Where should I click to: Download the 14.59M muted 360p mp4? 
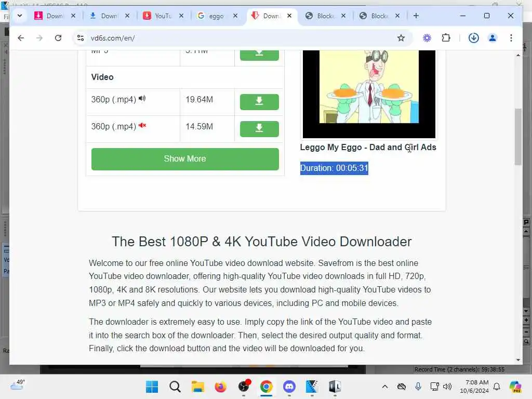259,129
